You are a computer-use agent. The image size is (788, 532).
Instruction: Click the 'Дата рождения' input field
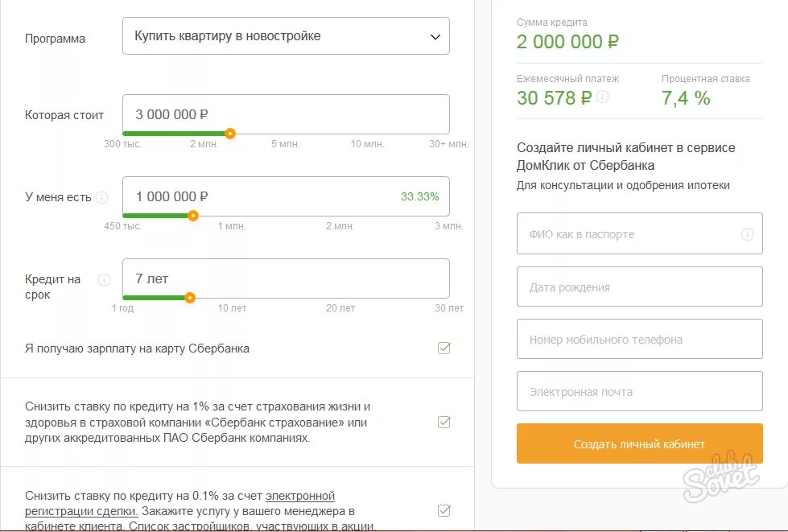pos(639,287)
